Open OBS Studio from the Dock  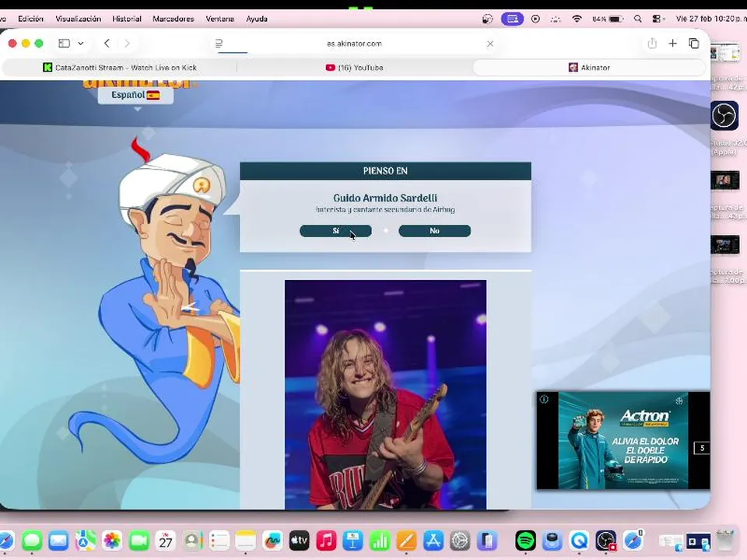click(x=606, y=541)
